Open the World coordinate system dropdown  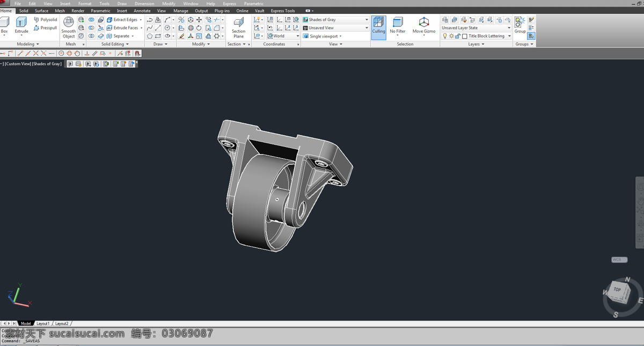tap(283, 36)
